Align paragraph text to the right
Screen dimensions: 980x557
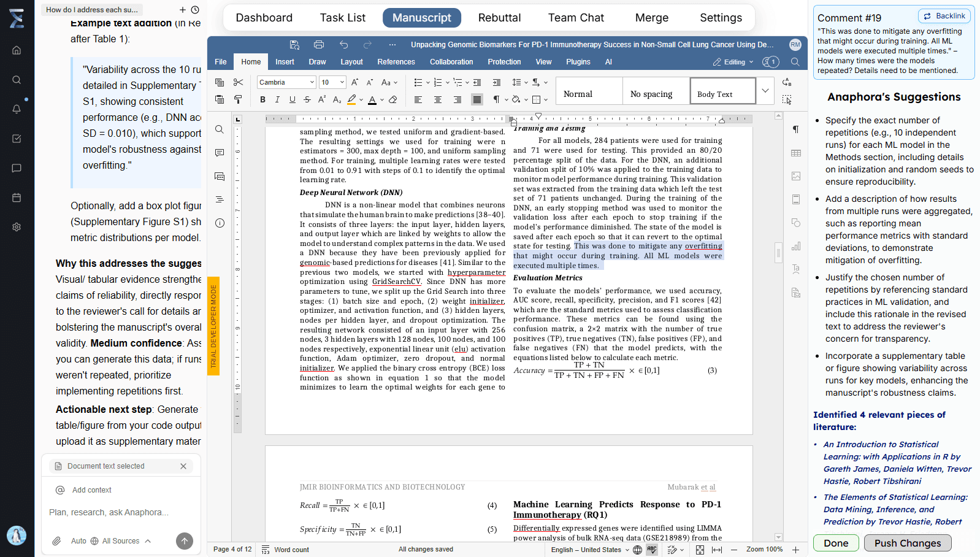(457, 99)
